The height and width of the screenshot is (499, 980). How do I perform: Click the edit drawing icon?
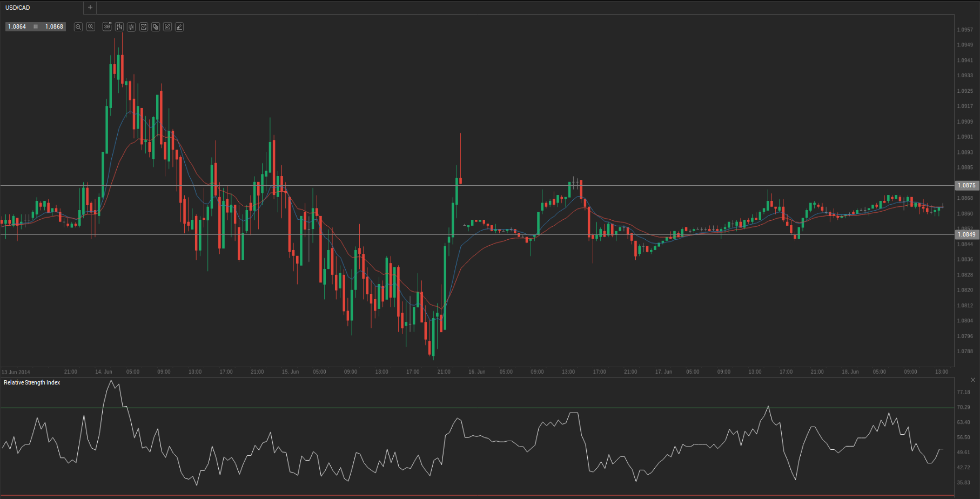click(167, 26)
